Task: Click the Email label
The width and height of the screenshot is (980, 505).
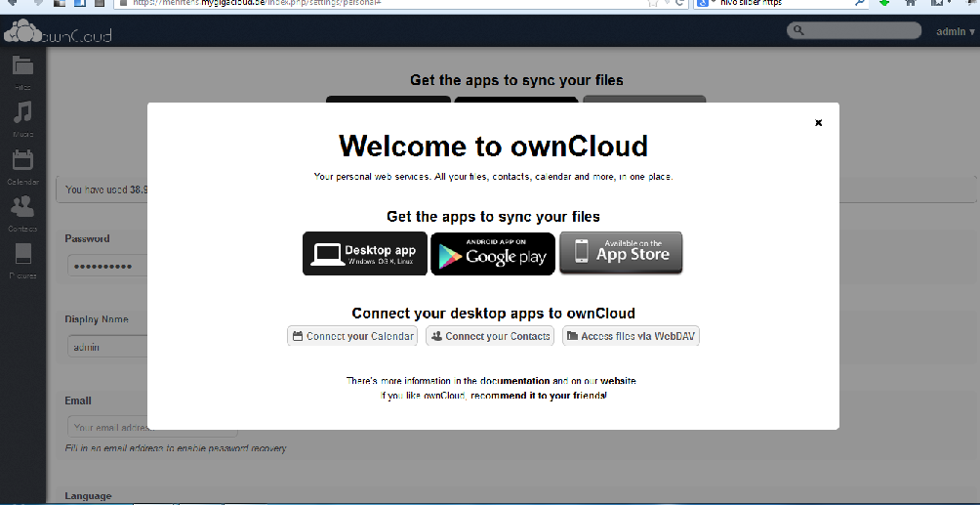Action: 78,400
